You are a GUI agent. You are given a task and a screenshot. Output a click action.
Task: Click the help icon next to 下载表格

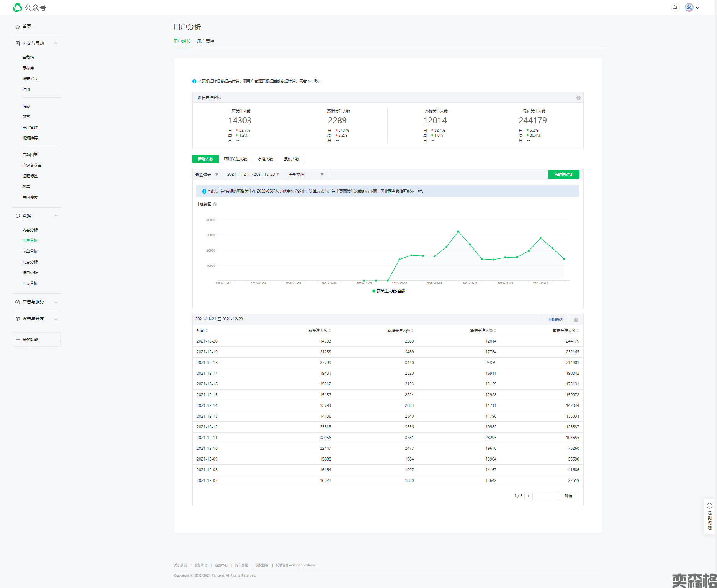[x=576, y=320]
